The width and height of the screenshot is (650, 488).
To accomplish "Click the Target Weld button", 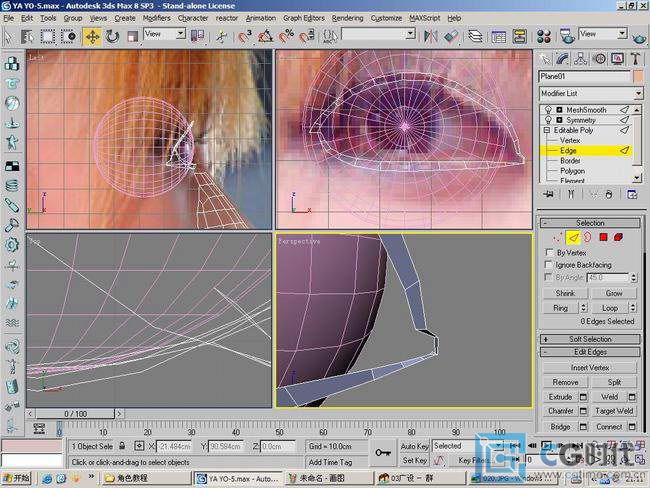I will pyautogui.click(x=614, y=411).
